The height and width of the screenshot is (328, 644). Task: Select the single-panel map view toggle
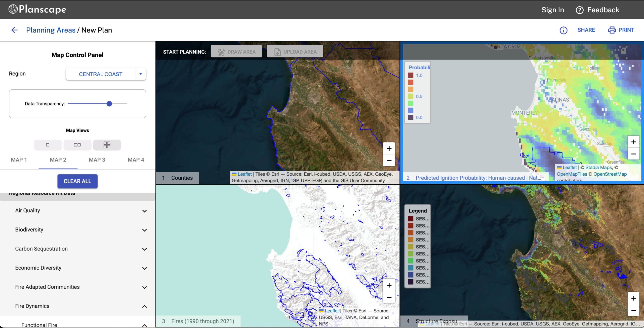(48, 145)
